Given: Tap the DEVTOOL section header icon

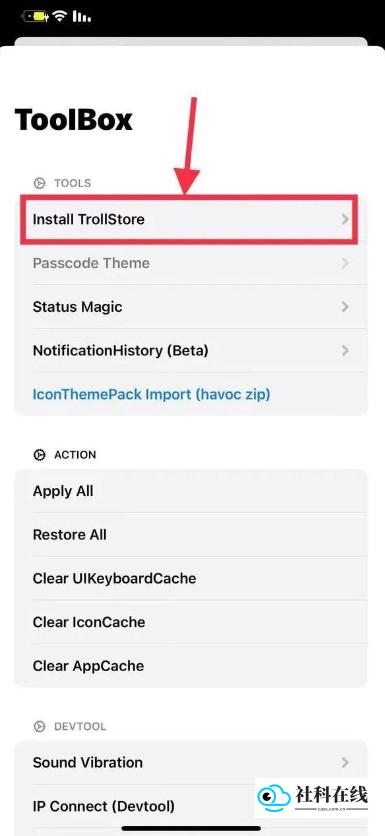Looking at the screenshot, I should 39,726.
